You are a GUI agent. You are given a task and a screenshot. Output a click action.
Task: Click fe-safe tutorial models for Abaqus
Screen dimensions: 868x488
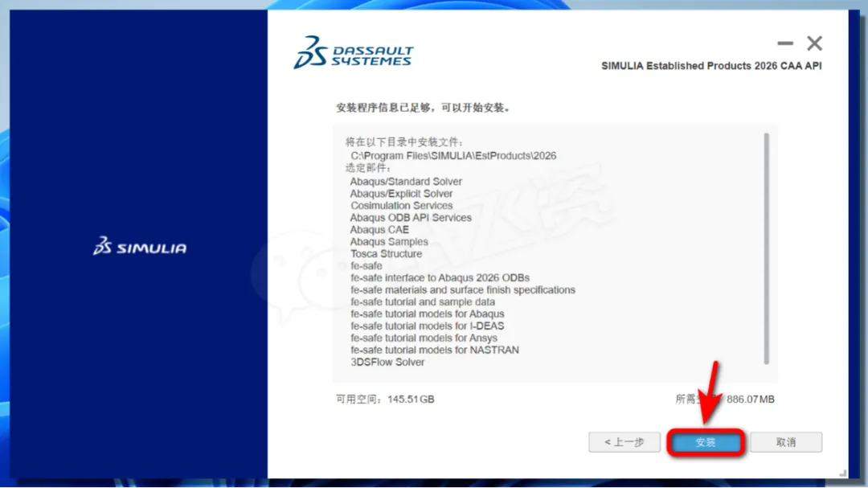(427, 314)
